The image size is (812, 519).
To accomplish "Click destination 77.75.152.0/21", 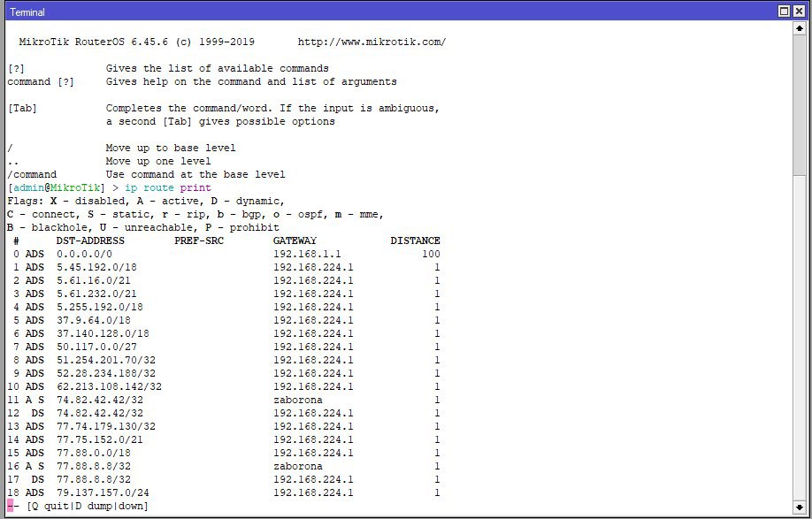I will click(99, 439).
